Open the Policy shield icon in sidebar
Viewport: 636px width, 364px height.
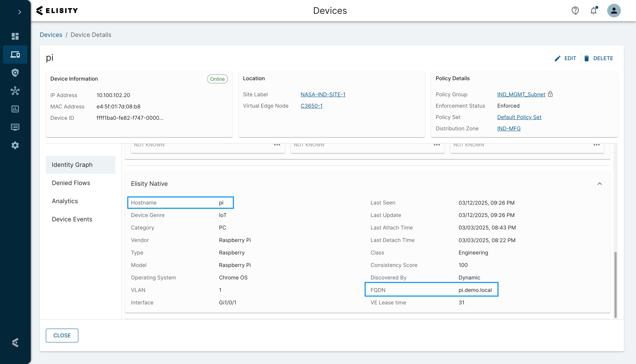pyautogui.click(x=15, y=72)
